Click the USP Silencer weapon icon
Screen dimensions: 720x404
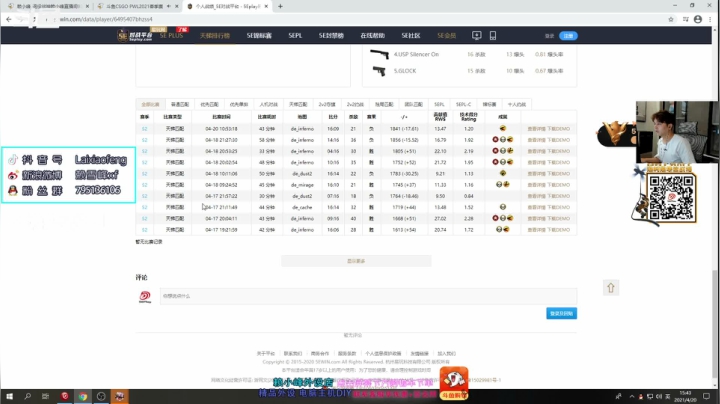(x=380, y=54)
